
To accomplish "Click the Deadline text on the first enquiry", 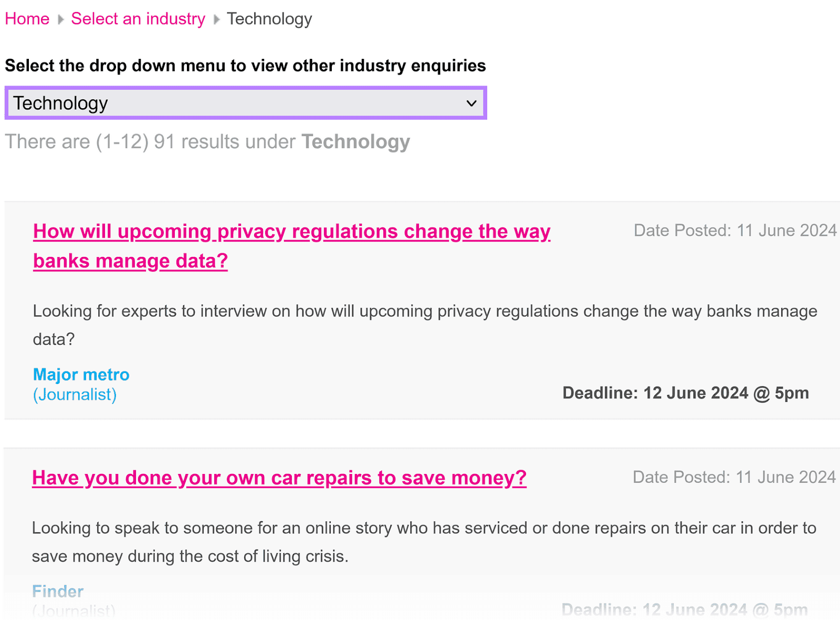I will (685, 393).
